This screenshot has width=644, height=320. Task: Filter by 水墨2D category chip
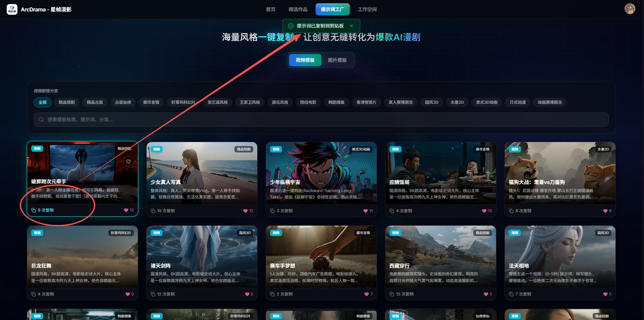pos(457,102)
